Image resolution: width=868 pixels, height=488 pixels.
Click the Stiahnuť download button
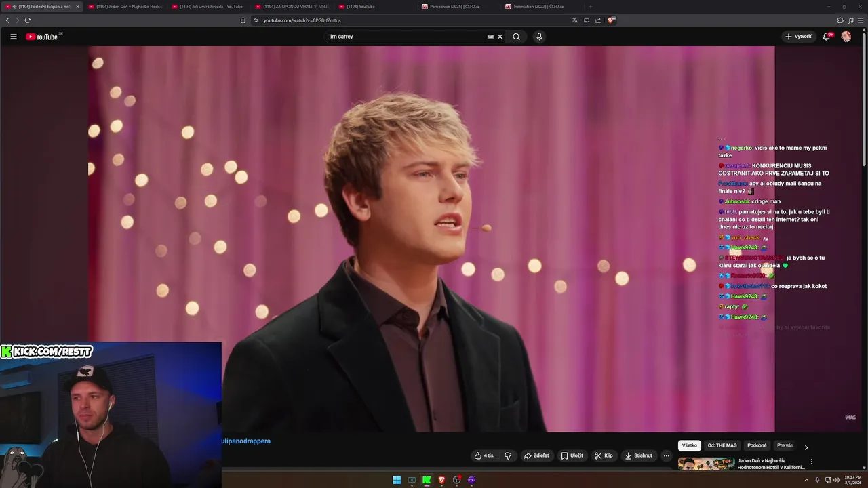tap(638, 455)
